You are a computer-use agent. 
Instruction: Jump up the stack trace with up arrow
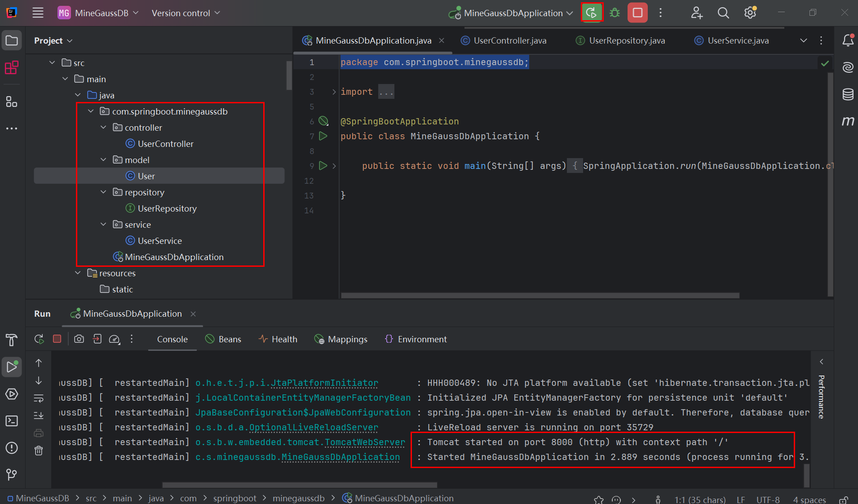tap(39, 363)
